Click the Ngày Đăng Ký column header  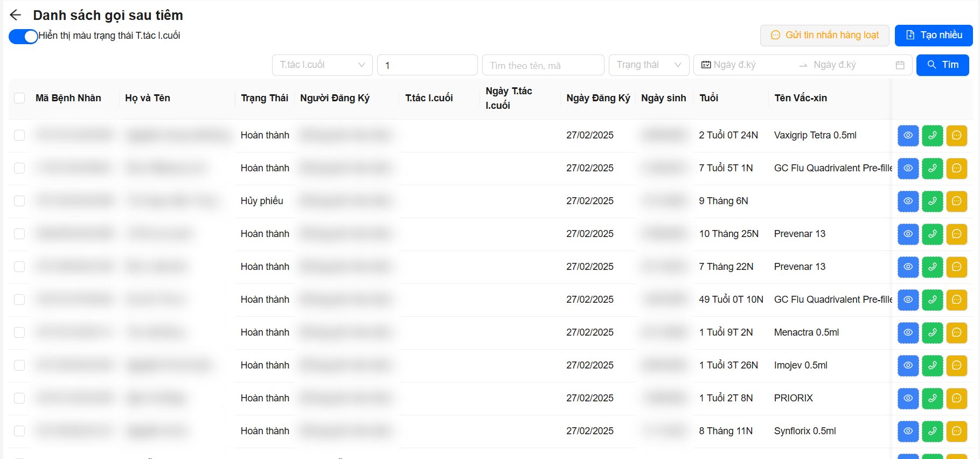click(x=597, y=98)
